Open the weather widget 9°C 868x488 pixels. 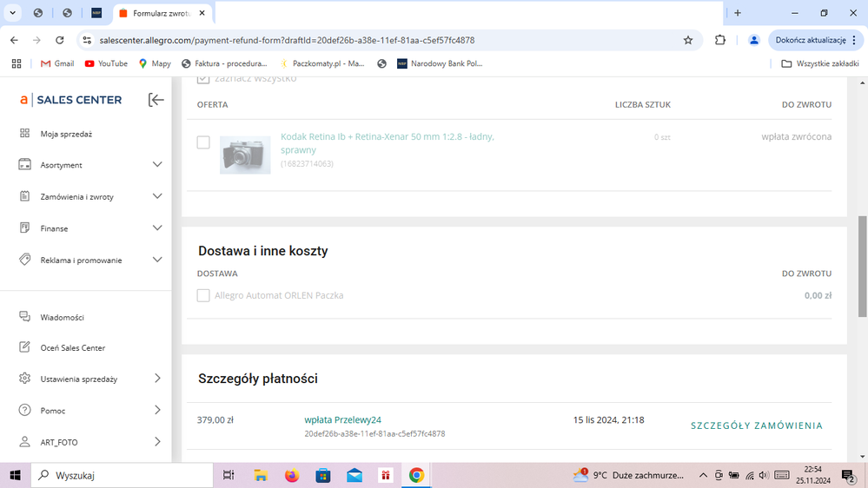coord(629,475)
